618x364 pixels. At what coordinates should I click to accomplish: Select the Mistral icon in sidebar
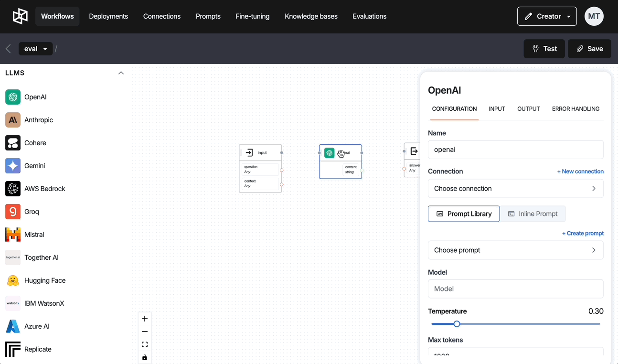click(x=13, y=235)
